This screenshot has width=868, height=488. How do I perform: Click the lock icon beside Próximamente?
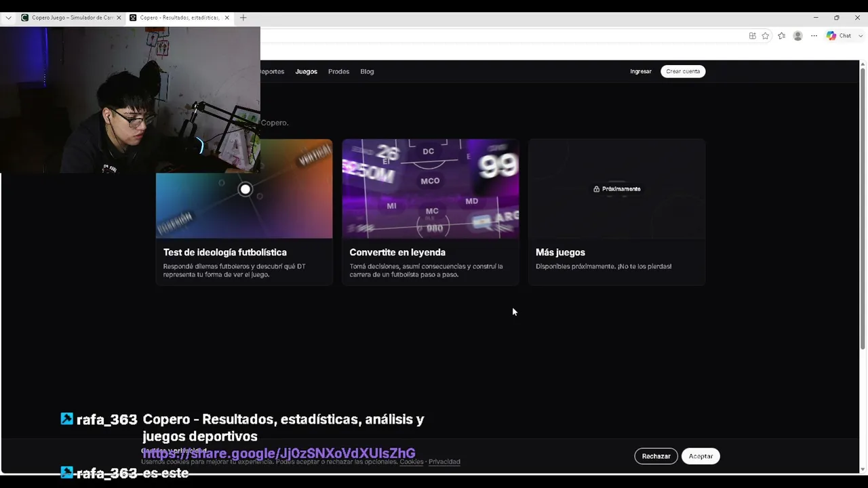[596, 189]
